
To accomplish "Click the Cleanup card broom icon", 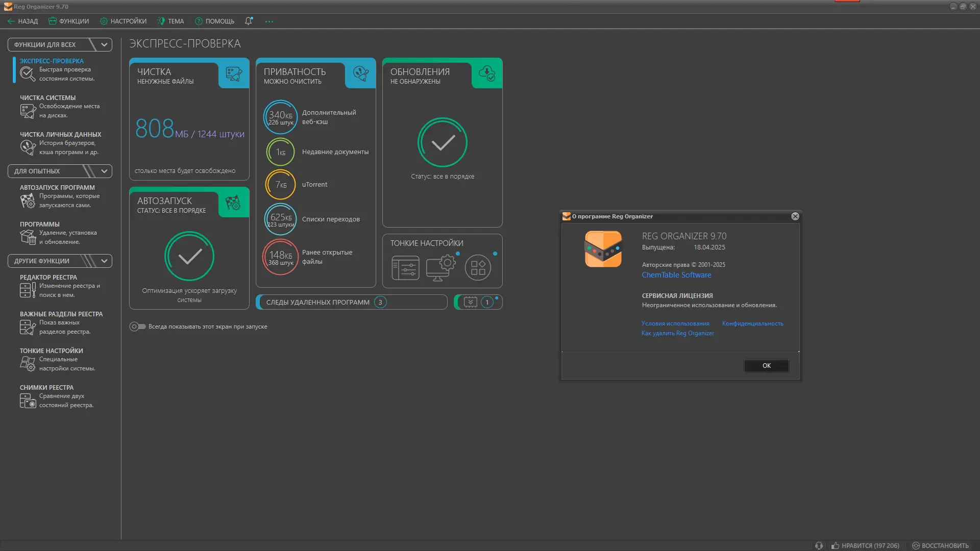I will coord(234,74).
